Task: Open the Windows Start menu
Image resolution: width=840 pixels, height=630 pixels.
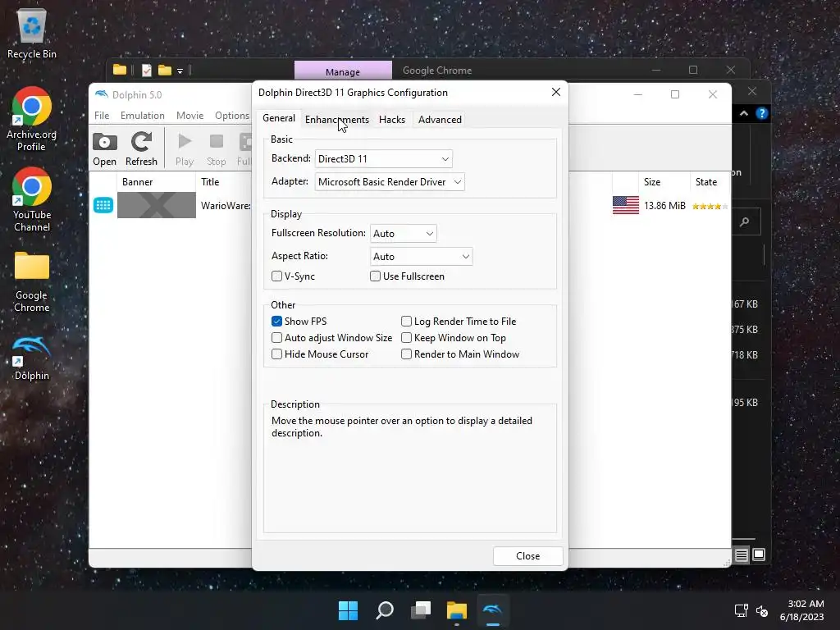Action: coord(348,610)
